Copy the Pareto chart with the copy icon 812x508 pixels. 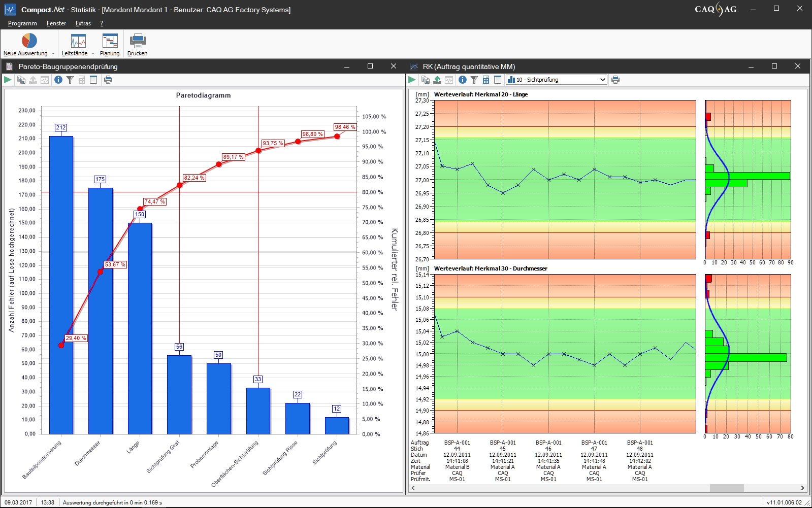[21, 80]
